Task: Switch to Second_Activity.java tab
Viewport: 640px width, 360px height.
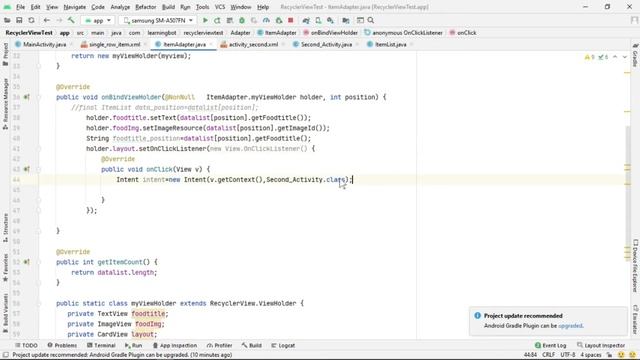Action: coord(326,44)
